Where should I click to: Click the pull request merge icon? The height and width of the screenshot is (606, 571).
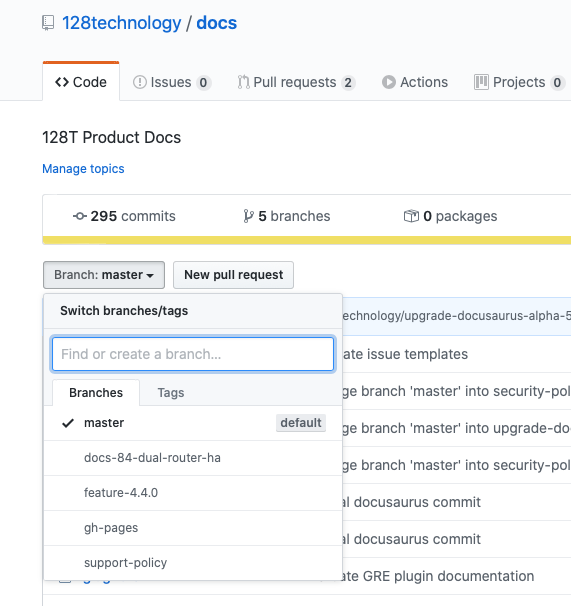pos(243,82)
